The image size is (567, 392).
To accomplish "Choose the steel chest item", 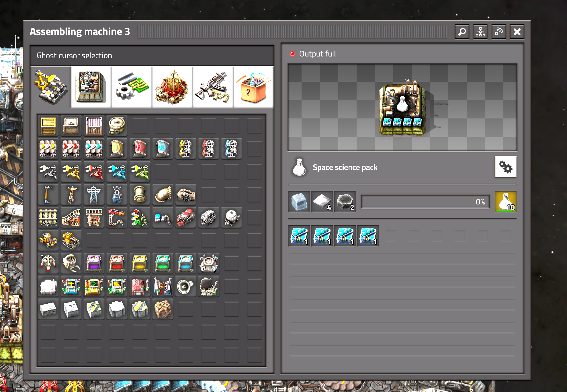I will (94, 126).
